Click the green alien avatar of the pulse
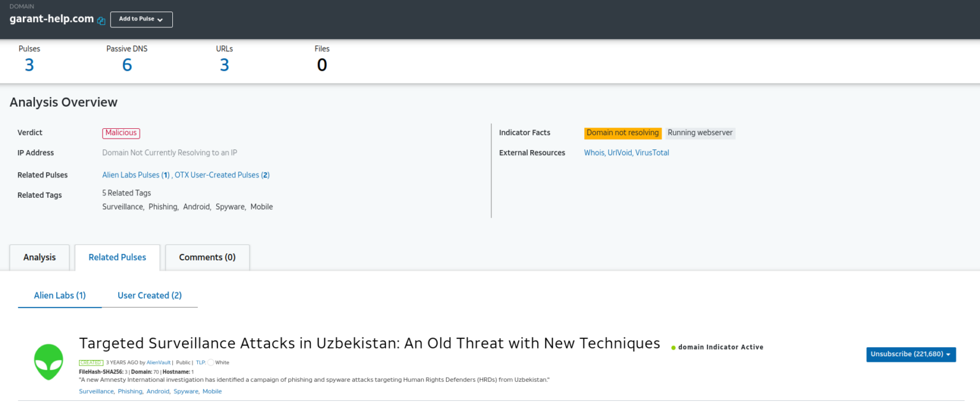980x404 pixels. point(48,362)
